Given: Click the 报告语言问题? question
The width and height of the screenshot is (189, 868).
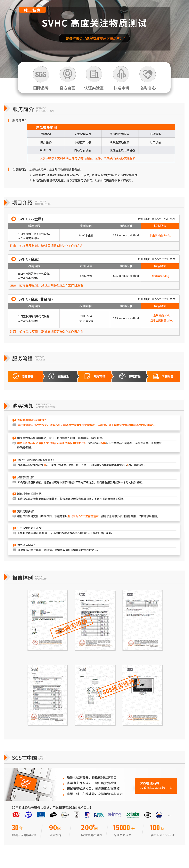Looking at the screenshot, I should point(26,545).
